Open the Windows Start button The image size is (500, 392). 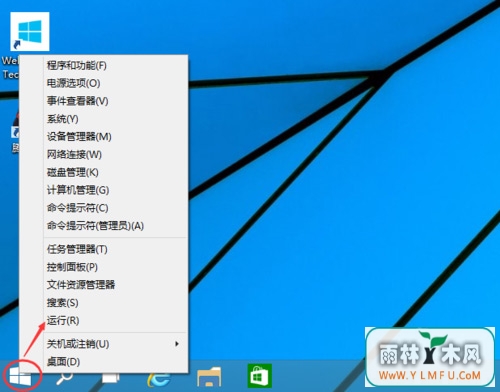[20, 378]
